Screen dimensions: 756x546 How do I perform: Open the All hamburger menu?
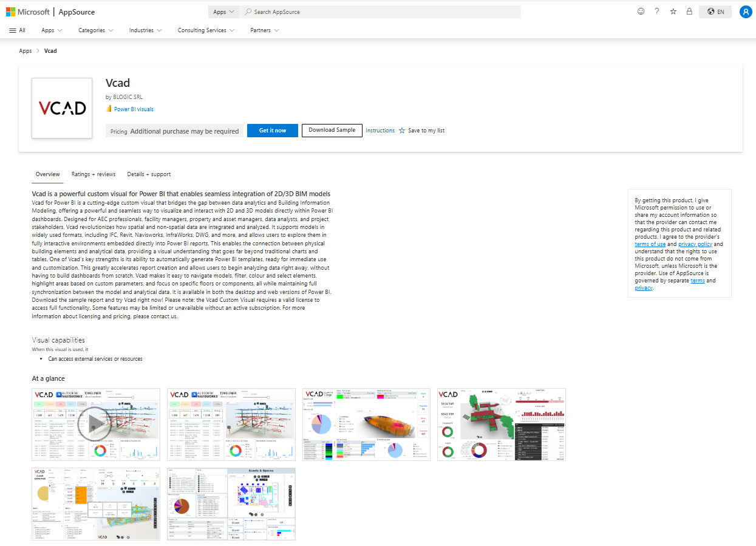[x=17, y=30]
